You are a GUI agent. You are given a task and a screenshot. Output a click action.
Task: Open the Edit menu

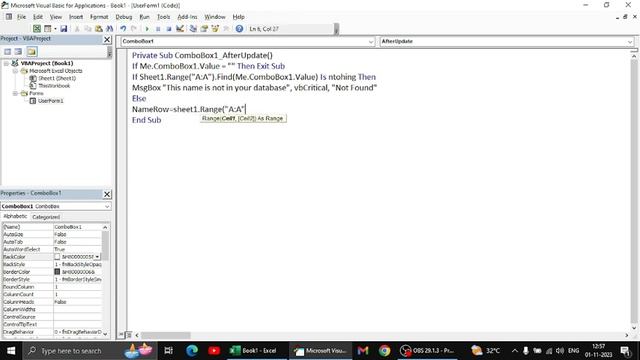[x=38, y=17]
